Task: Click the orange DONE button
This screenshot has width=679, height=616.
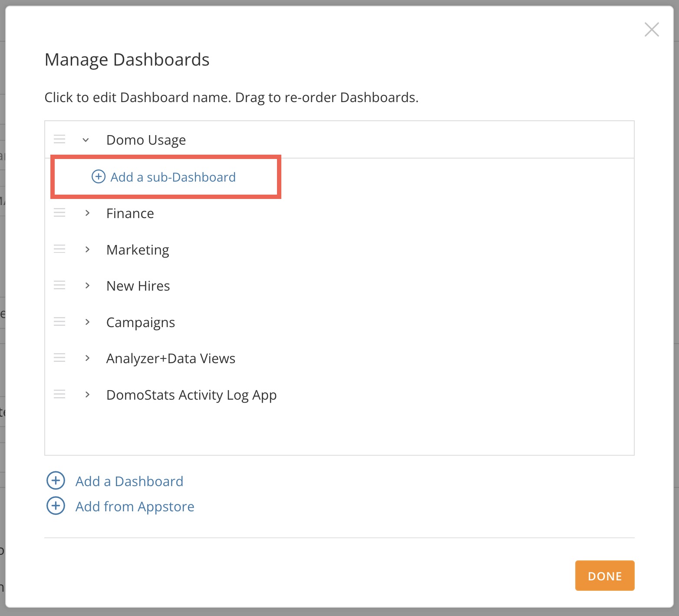Action: coord(605,576)
